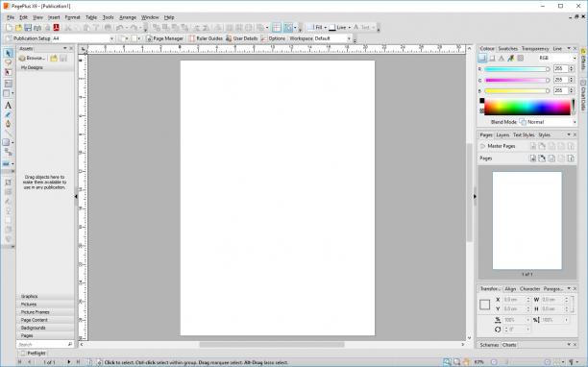
Task: Select the Straight Line tool
Action: [x=8, y=134]
